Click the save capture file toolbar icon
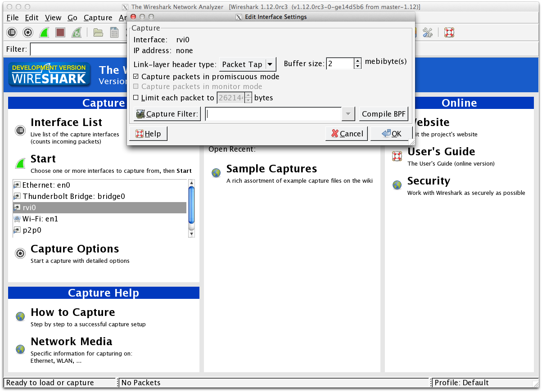The width and height of the screenshot is (542, 392). pyautogui.click(x=114, y=32)
